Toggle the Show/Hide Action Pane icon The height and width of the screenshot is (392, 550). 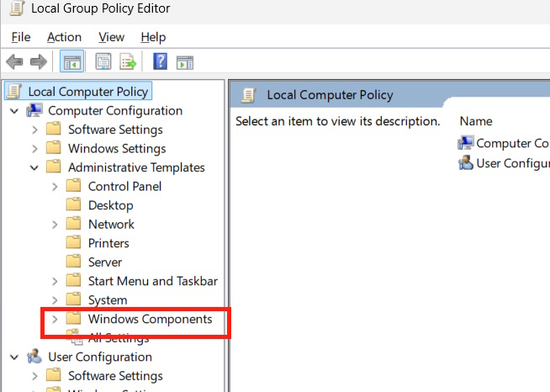point(185,62)
